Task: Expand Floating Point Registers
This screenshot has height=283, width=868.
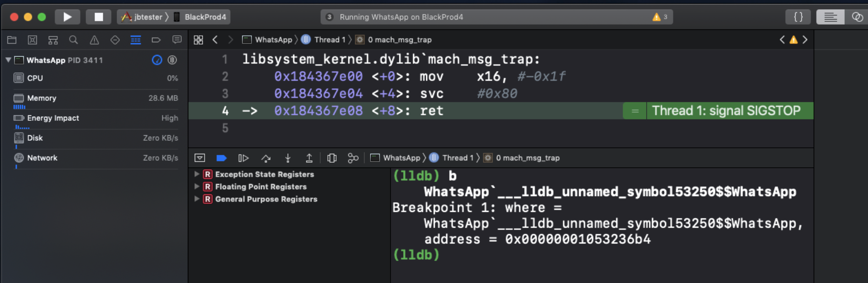Action: point(197,186)
